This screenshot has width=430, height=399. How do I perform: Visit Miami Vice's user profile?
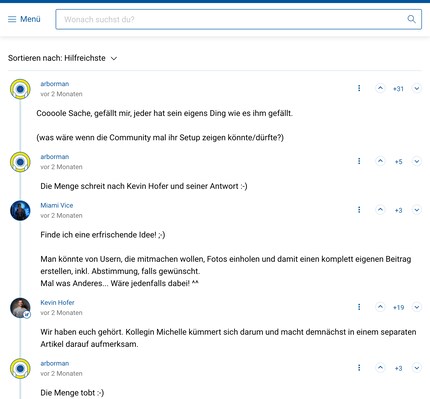pos(57,205)
